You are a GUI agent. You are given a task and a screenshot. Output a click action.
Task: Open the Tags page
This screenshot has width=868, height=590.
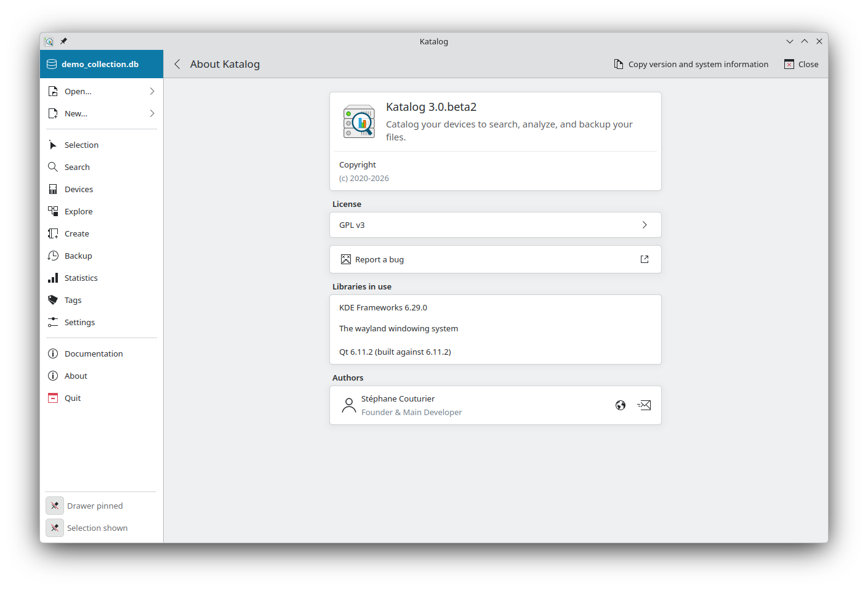point(102,300)
